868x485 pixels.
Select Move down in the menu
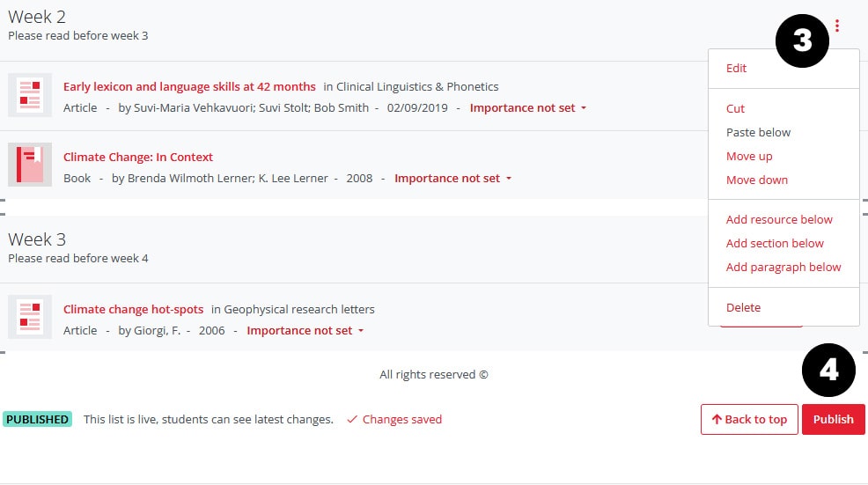pyautogui.click(x=757, y=180)
